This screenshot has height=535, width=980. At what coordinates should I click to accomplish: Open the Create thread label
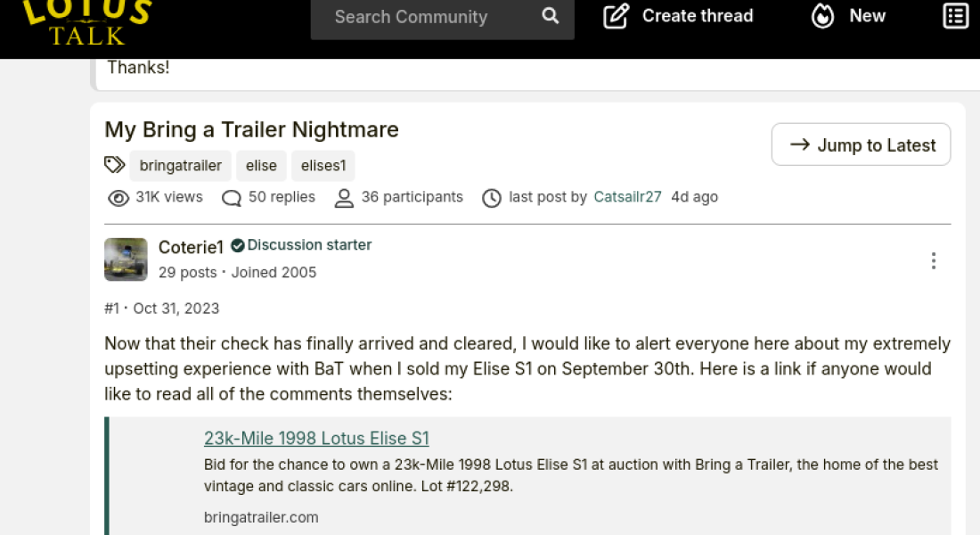click(698, 16)
